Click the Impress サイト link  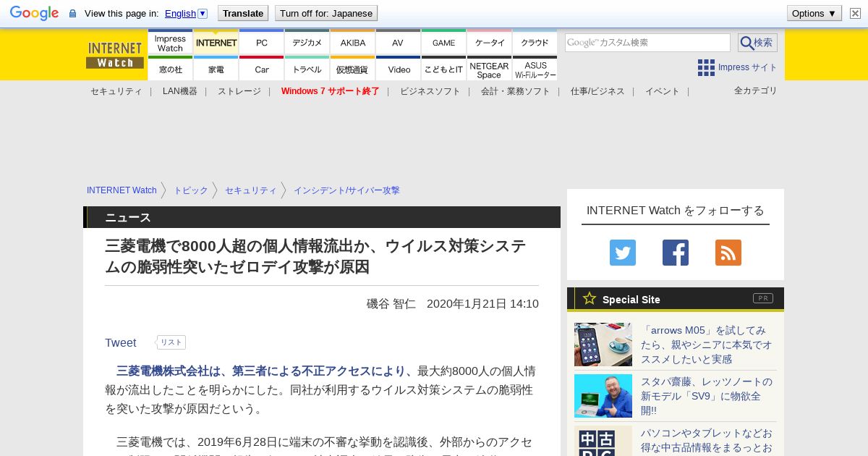coord(748,67)
